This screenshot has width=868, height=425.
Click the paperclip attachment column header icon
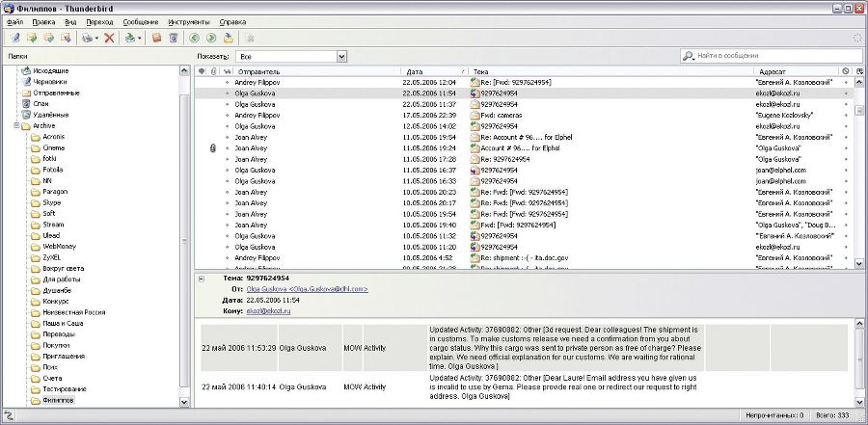213,71
